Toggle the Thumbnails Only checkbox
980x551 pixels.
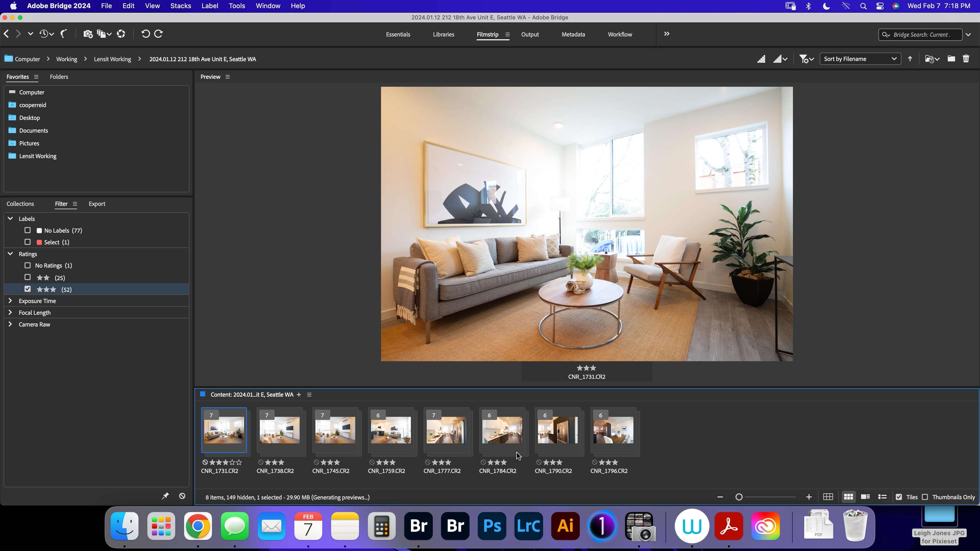[925, 497]
